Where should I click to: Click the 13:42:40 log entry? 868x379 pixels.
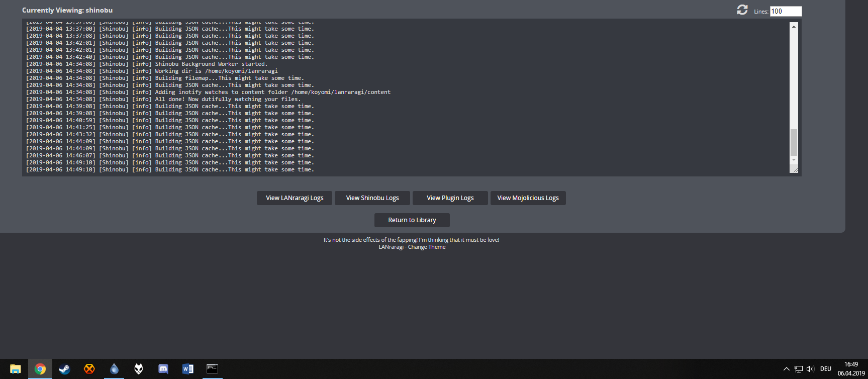170,57
